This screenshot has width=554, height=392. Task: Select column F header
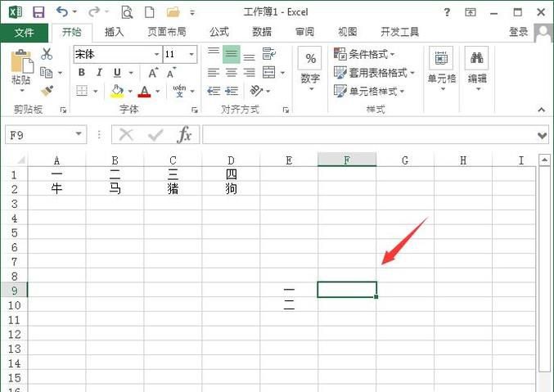pyautogui.click(x=347, y=160)
